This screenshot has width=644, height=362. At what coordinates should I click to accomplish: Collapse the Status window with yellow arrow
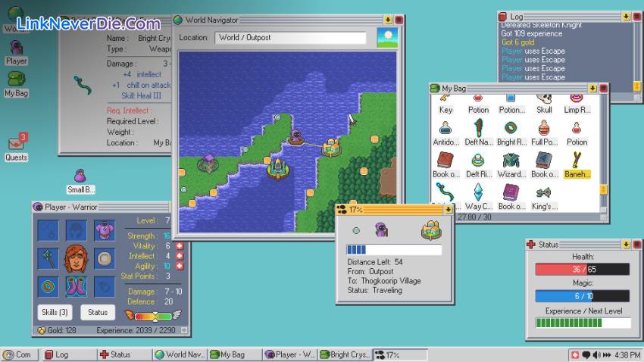pos(626,245)
